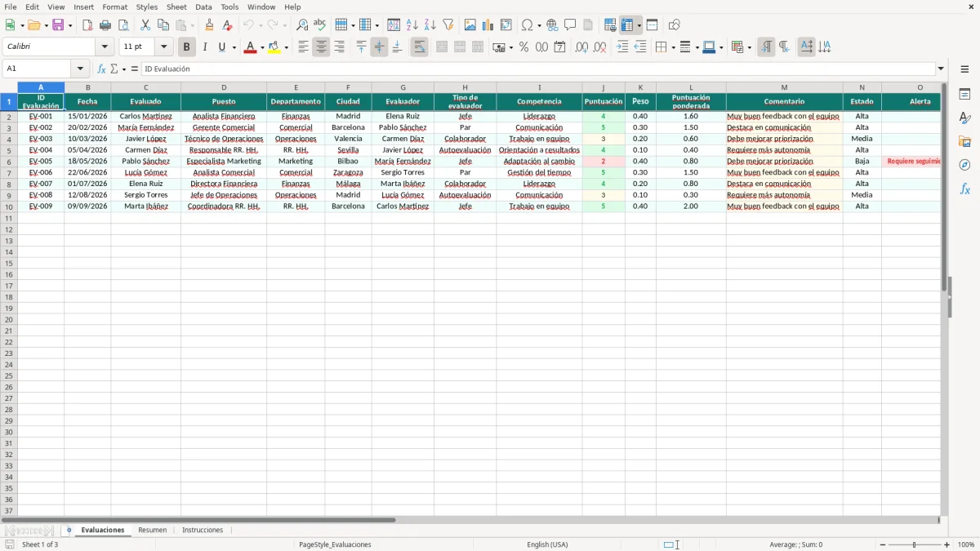This screenshot has height=551, width=980.
Task: Click the Copy icon
Action: 163,25
